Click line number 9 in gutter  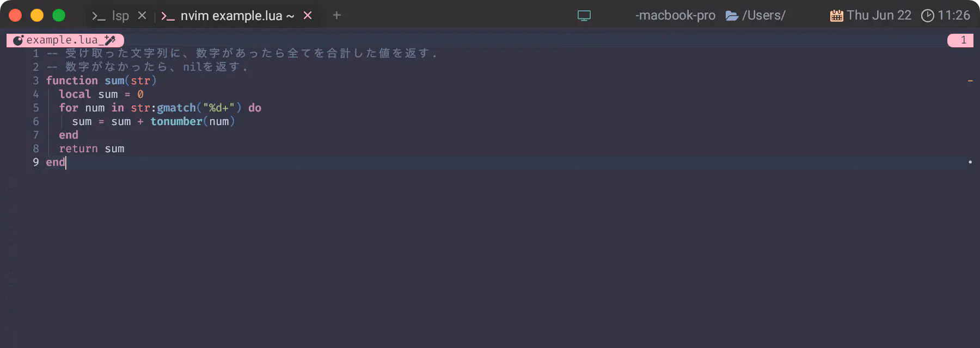pos(36,162)
